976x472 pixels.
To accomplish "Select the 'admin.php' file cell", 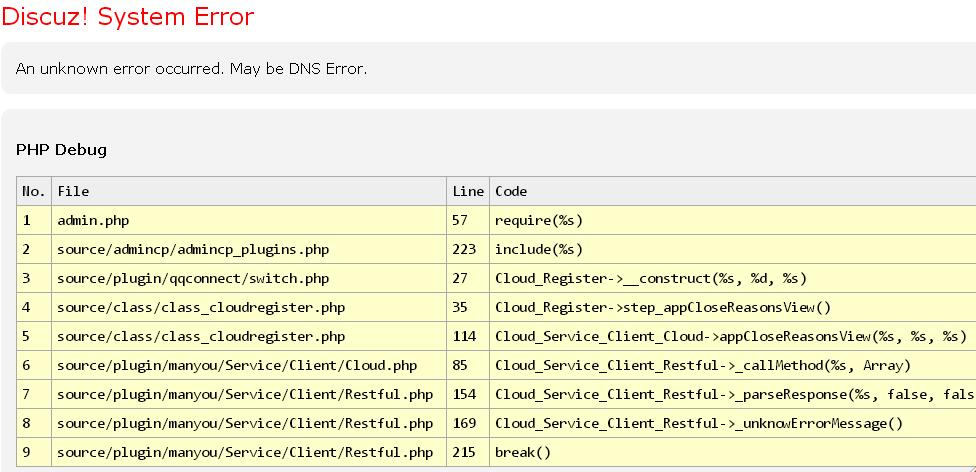I will point(249,220).
